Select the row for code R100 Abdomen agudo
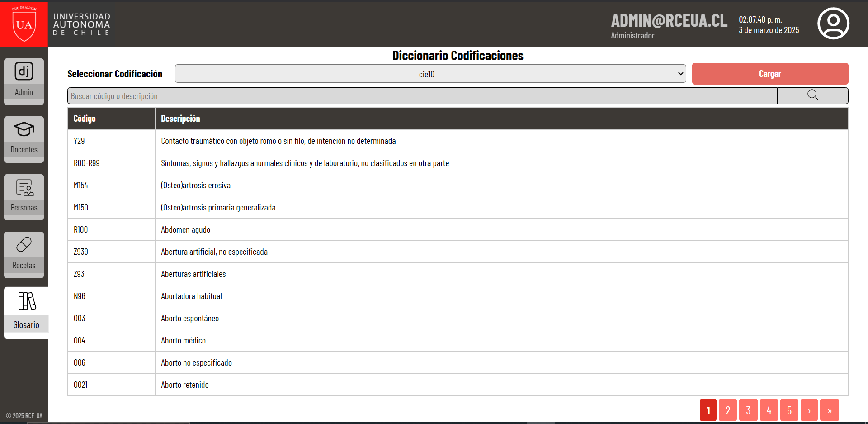The height and width of the screenshot is (424, 868). click(458, 229)
